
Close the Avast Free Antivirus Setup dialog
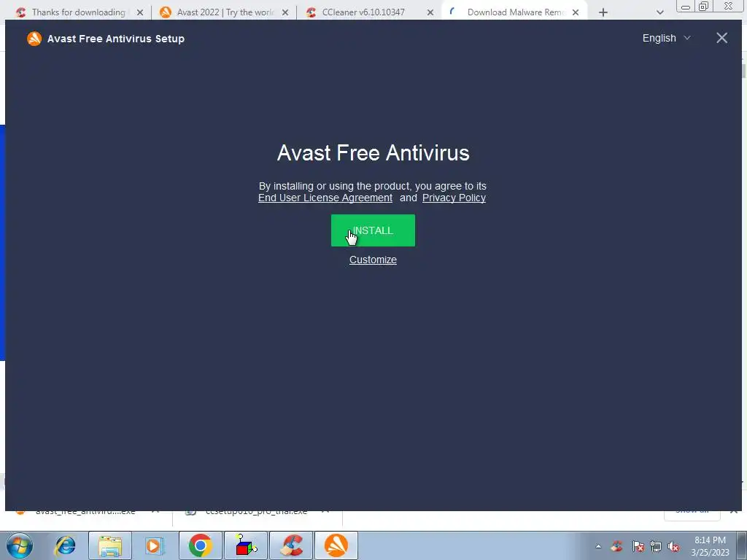pyautogui.click(x=721, y=38)
